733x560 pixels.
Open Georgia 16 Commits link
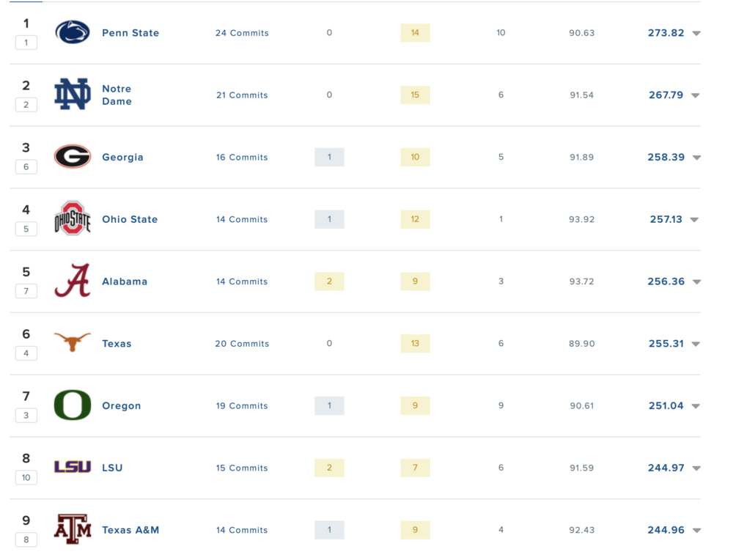pyautogui.click(x=242, y=158)
